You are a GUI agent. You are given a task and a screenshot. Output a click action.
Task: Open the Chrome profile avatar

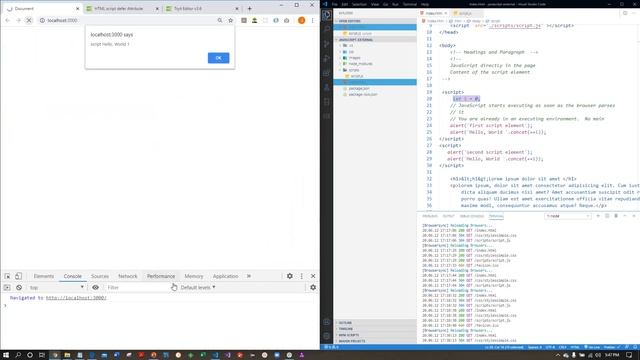point(302,20)
